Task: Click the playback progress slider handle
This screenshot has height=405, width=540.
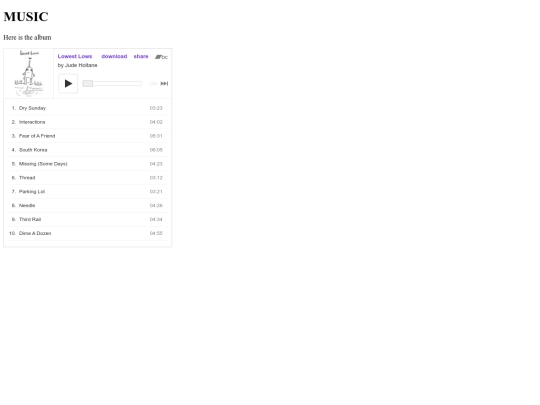Action: click(87, 83)
